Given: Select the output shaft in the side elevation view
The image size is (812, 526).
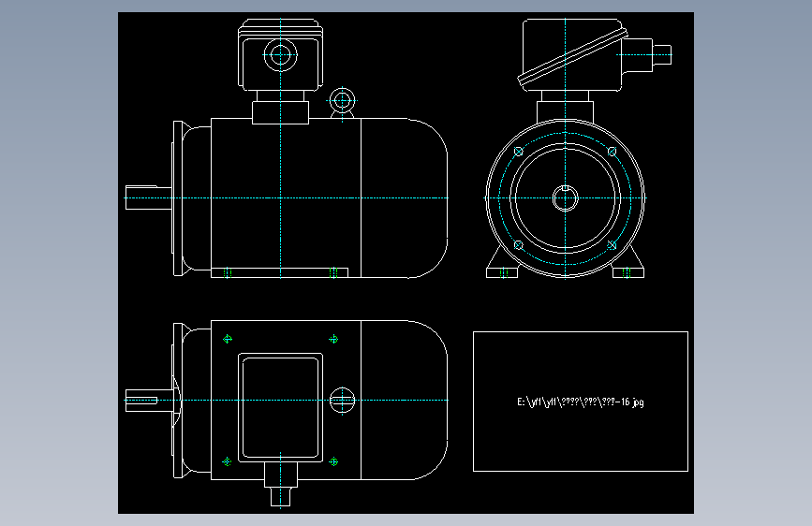Looking at the screenshot, I should [x=149, y=197].
